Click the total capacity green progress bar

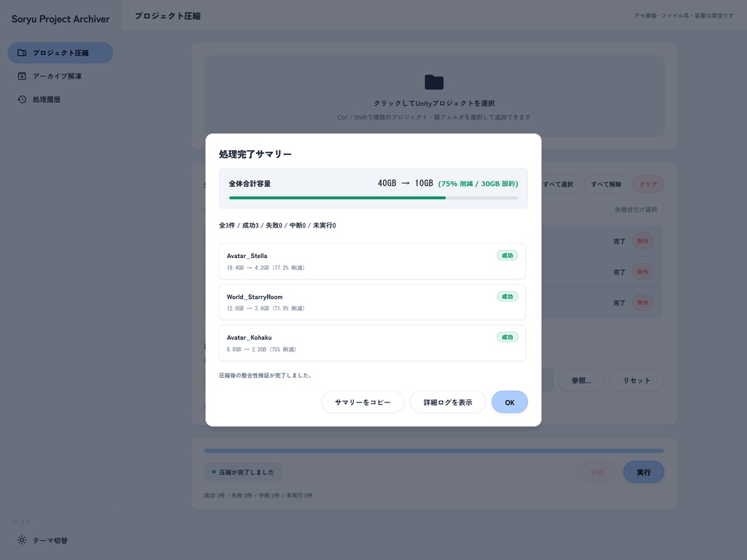(373, 198)
